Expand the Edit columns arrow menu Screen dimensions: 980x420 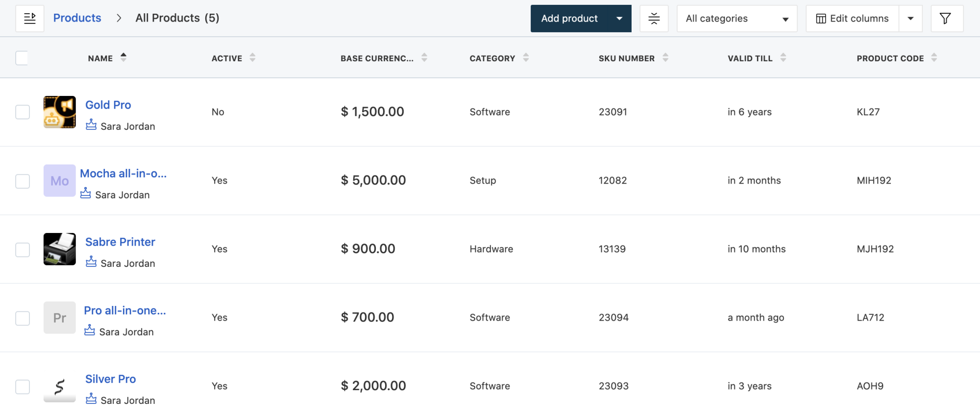[x=910, y=19]
